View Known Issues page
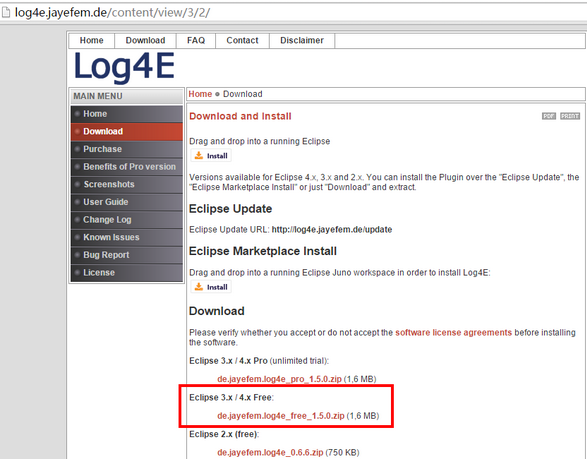Viewport: 587px width, 460px height. coord(127,237)
